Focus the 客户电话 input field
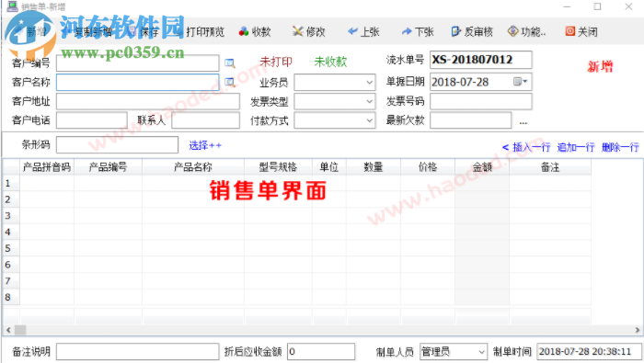This screenshot has width=644, height=363. (x=92, y=120)
